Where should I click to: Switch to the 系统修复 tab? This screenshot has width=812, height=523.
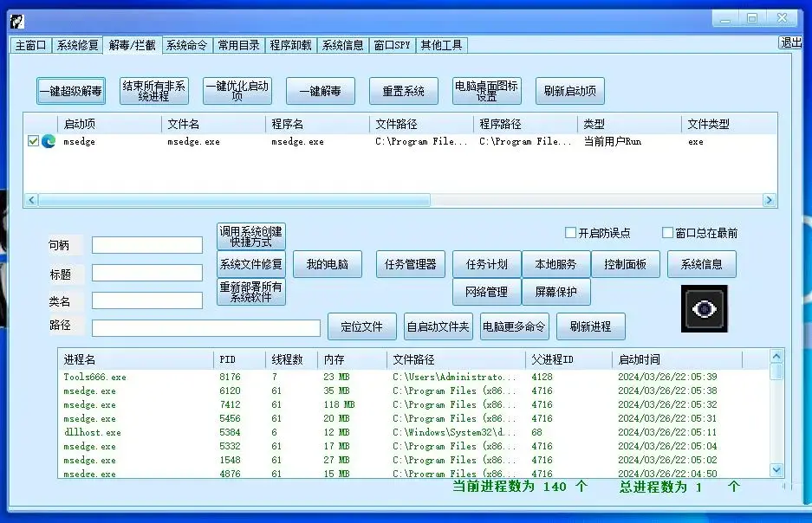(x=76, y=46)
